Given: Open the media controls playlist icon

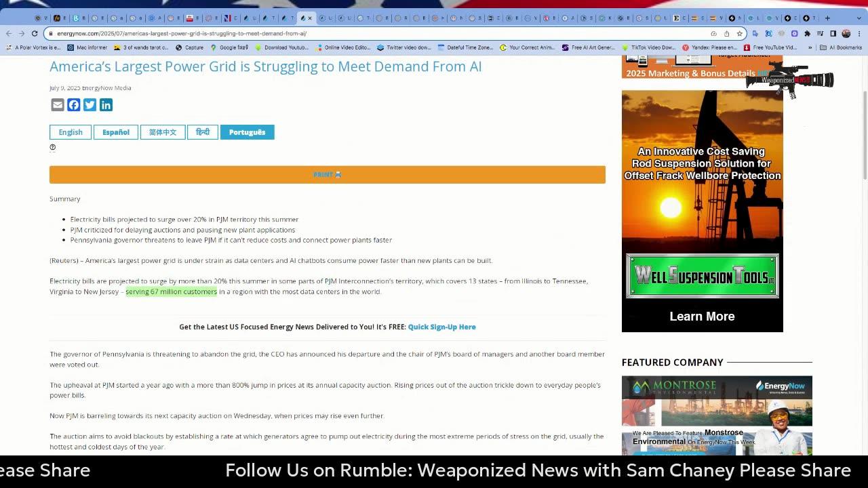Looking at the screenshot, I should [821, 33].
